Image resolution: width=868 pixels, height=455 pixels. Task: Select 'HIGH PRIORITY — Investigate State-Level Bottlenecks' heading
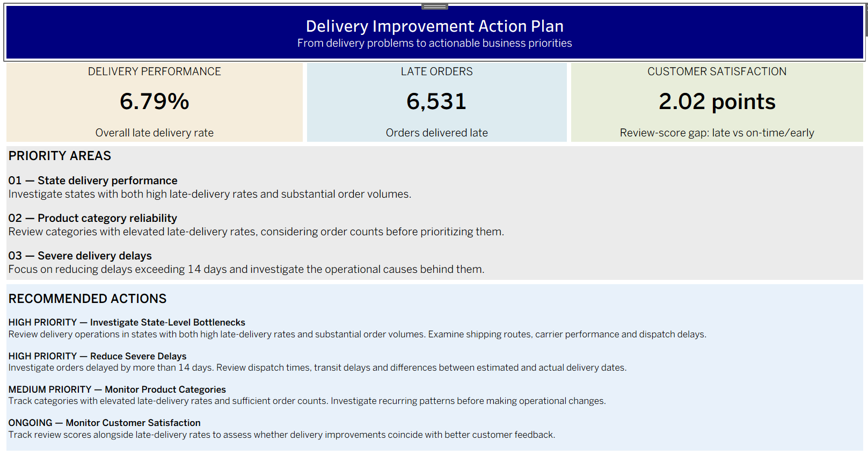127,322
